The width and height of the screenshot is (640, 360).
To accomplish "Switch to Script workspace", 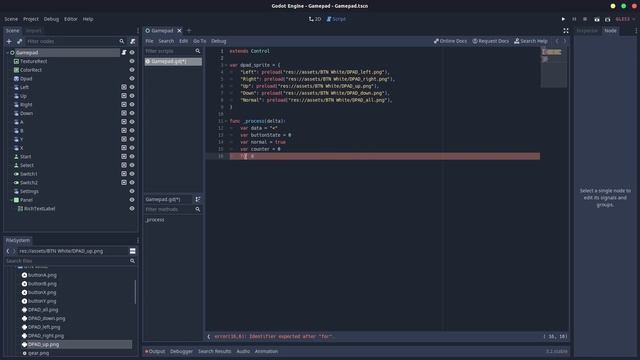I will 336,19.
